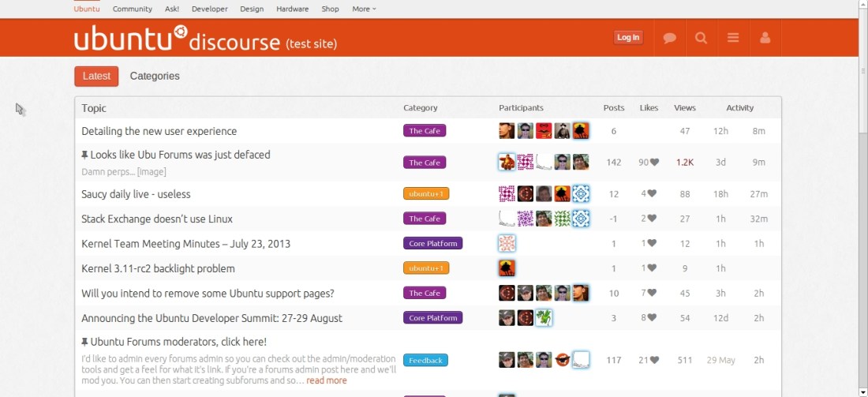
Task: Click the search magnifier icon in header
Action: click(702, 38)
